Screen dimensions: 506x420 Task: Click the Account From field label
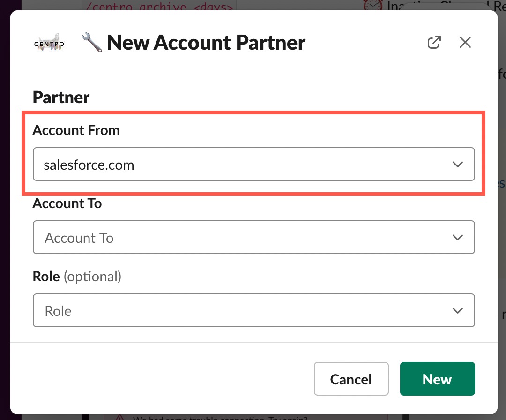pos(76,130)
